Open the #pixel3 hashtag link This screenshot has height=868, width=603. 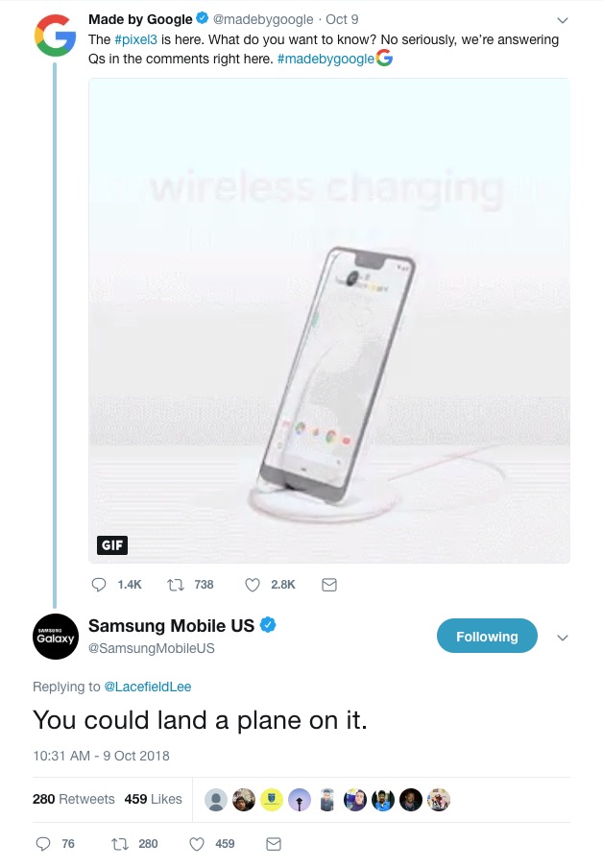coord(135,40)
